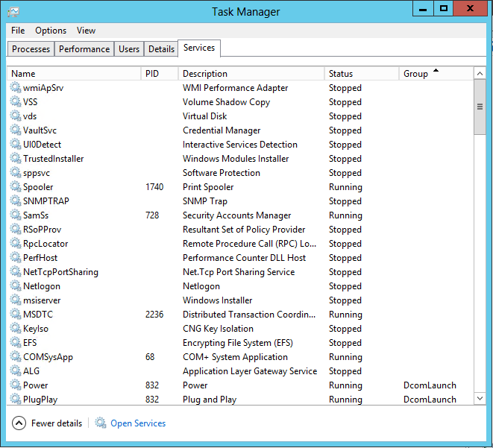Click the gear icon beside RSoPProv

point(16,228)
